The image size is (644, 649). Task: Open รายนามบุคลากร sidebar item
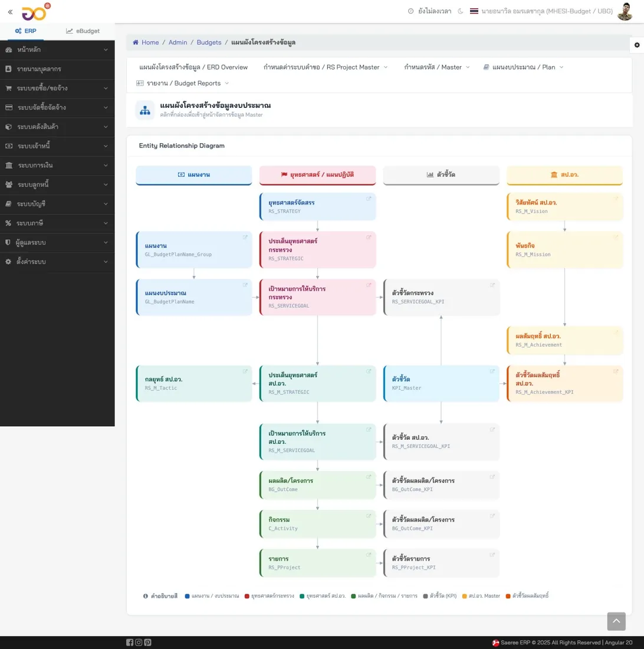click(x=57, y=69)
